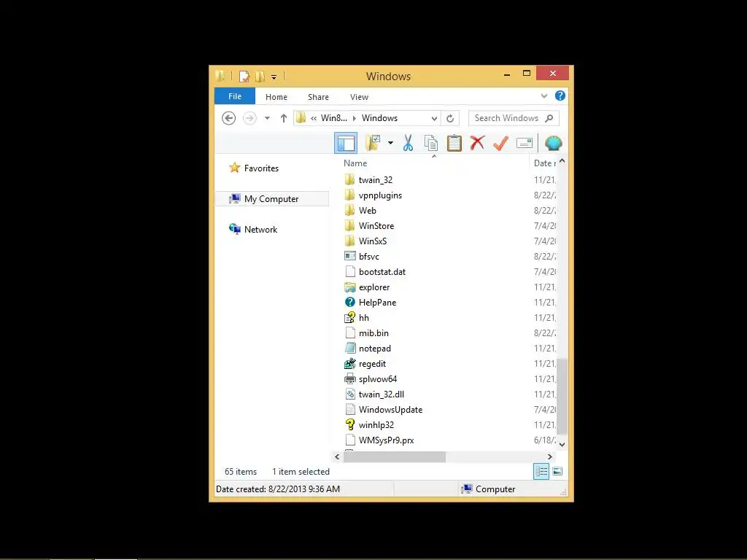
Task: Switch to Large icons view button
Action: pyautogui.click(x=557, y=472)
